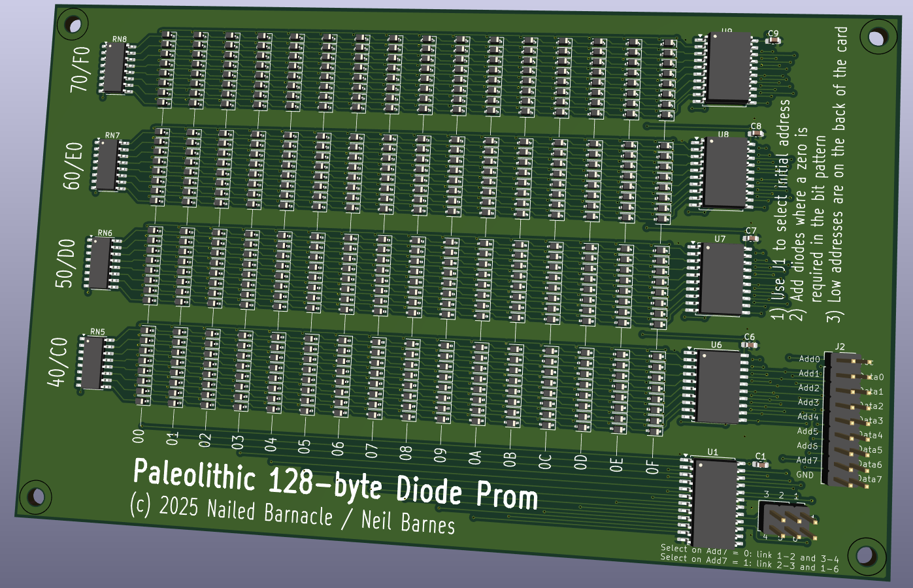Select the RN8 resistor network
The width and height of the screenshot is (913, 588).
click(114, 68)
